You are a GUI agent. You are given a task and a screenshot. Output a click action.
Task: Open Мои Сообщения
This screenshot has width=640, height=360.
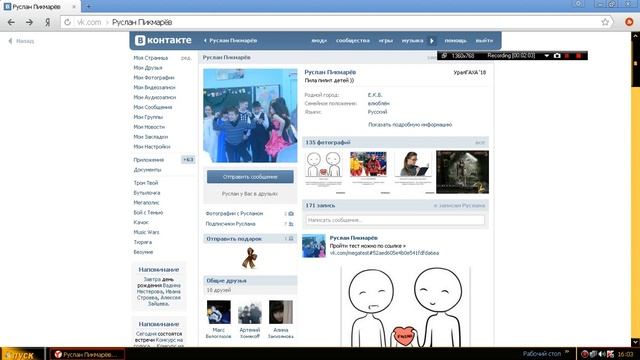153,107
